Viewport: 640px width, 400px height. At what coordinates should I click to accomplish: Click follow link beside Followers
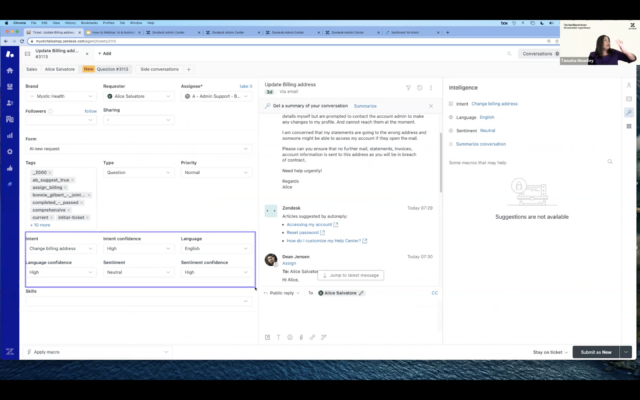(x=91, y=111)
